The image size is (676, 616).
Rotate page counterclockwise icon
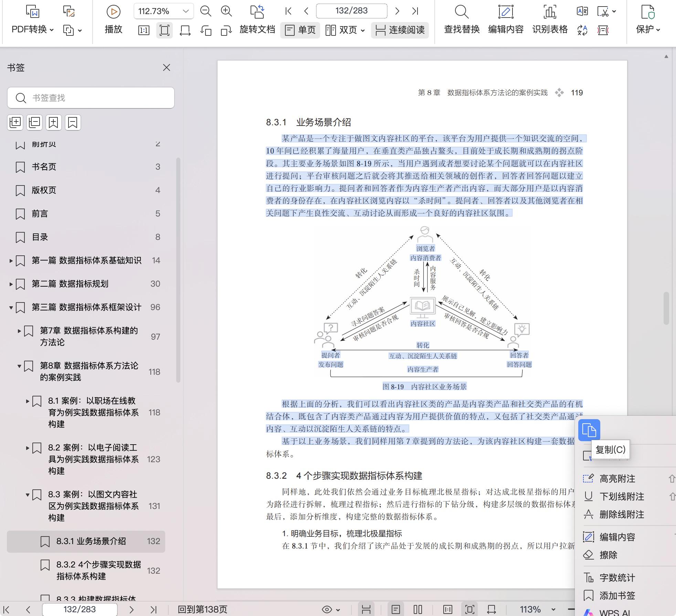pyautogui.click(x=206, y=30)
